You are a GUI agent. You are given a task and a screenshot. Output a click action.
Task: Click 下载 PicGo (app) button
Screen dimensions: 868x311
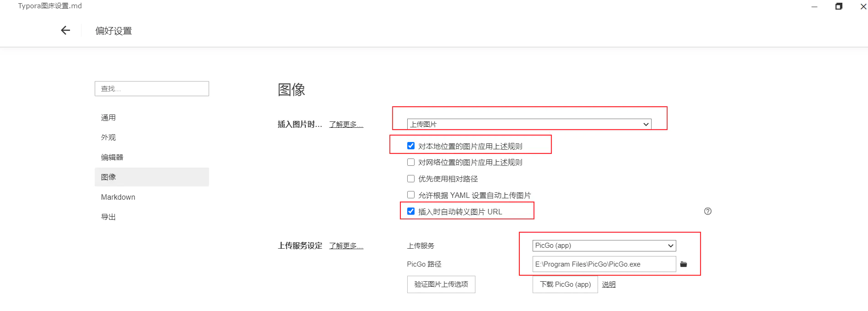pos(565,284)
